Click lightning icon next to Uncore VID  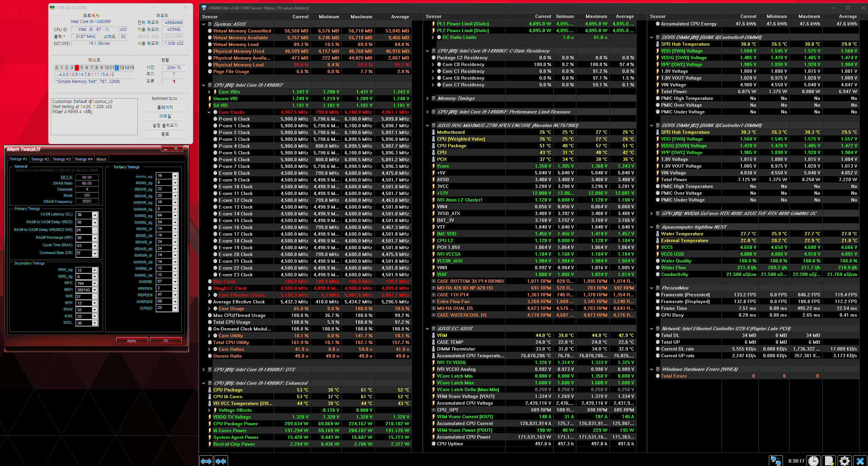pyautogui.click(x=210, y=99)
